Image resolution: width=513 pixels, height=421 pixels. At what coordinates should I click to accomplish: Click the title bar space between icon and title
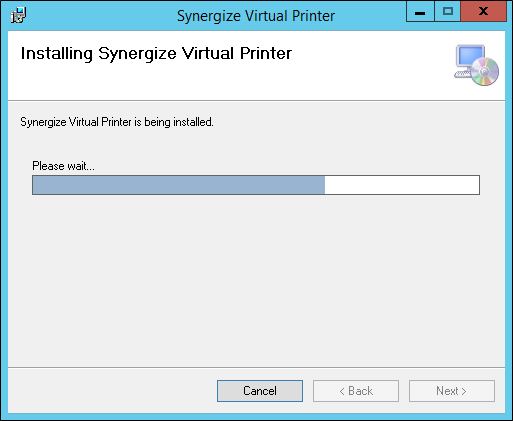100,15
